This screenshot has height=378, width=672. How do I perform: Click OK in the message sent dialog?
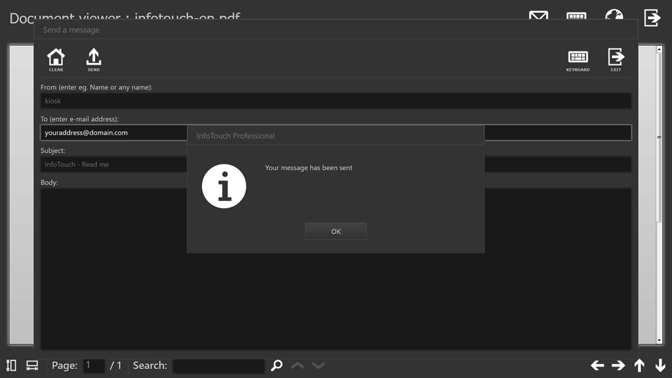click(x=336, y=231)
